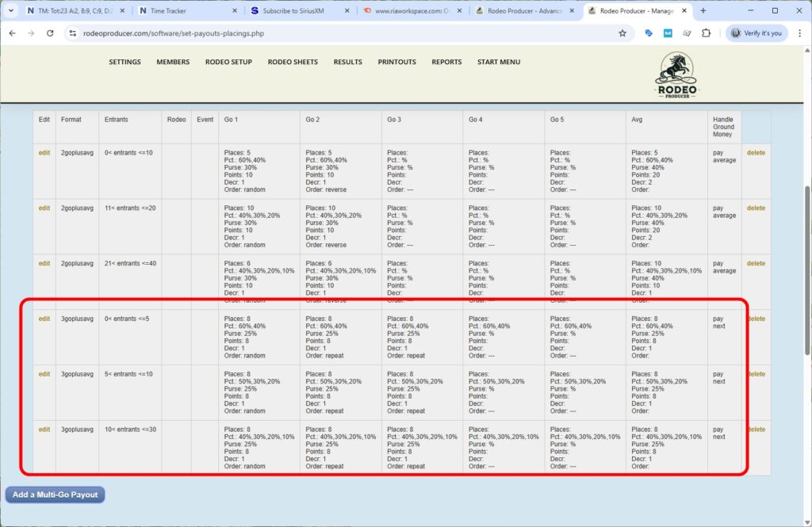Click the Add a Multi-Go Payout button
Screen dimensions: 812x527
tap(54, 495)
